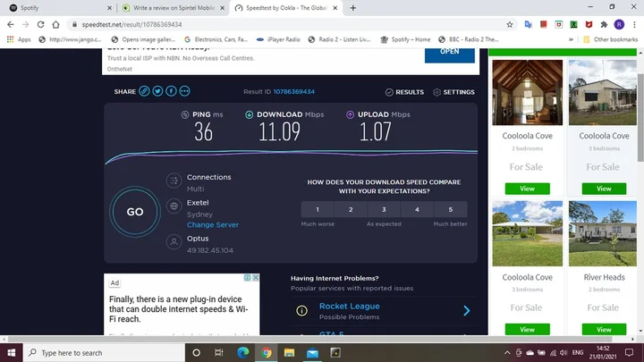The height and width of the screenshot is (362, 644).
Task: Show hidden bookmarks overflow chevron
Action: [571, 39]
